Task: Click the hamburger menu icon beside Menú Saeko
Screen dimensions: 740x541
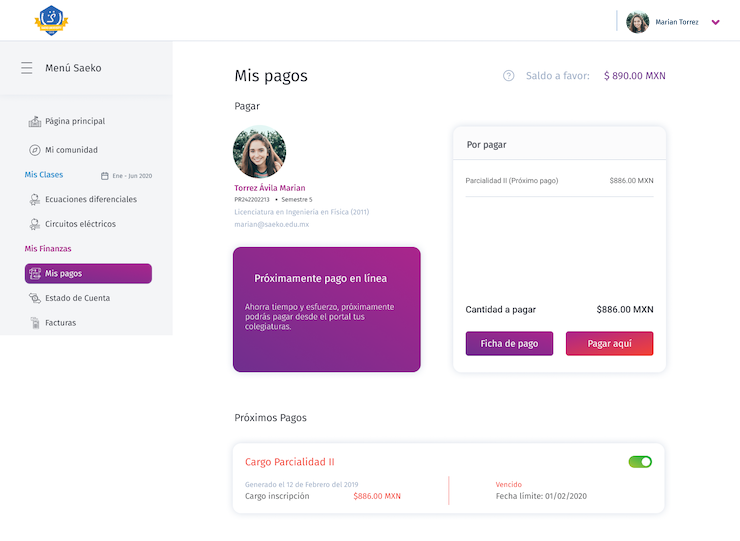Action: click(27, 68)
